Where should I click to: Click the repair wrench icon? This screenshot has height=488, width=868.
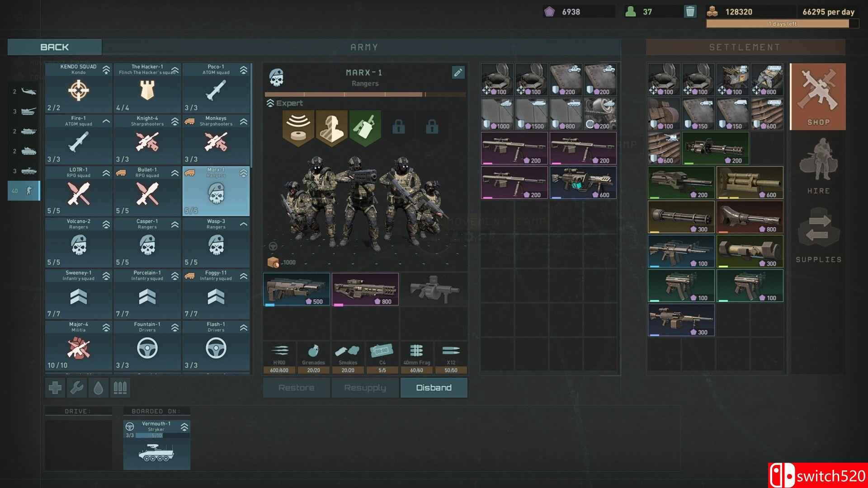pos(77,388)
